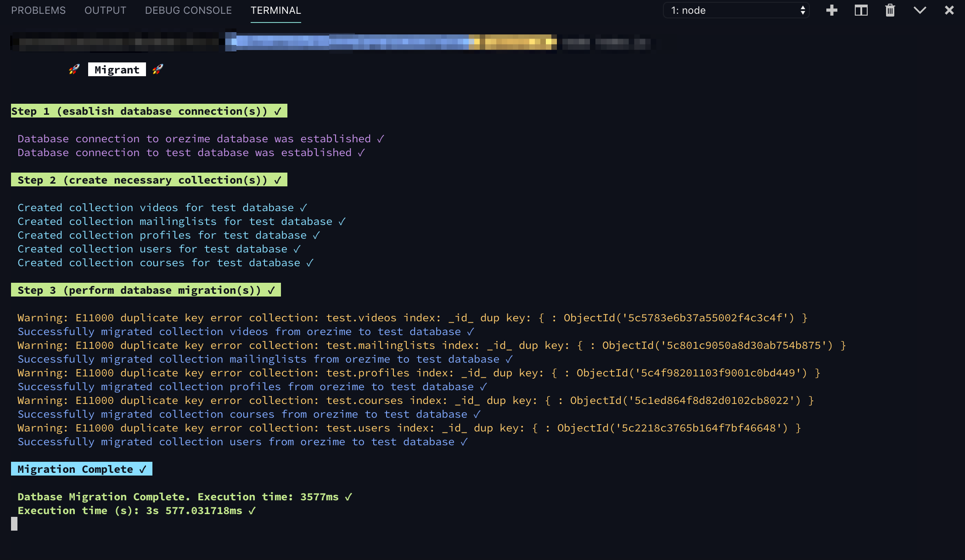Create a new terminal with plus icon
965x560 pixels.
[x=831, y=10]
